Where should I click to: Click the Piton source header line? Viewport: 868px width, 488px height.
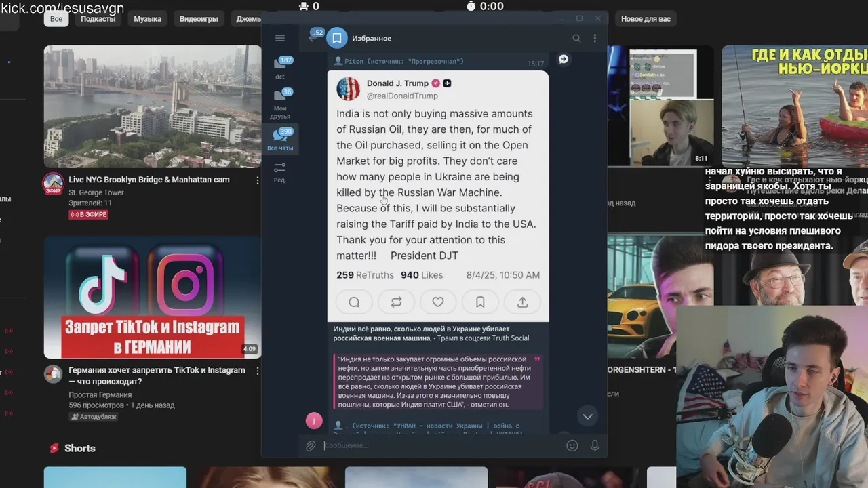click(398, 62)
